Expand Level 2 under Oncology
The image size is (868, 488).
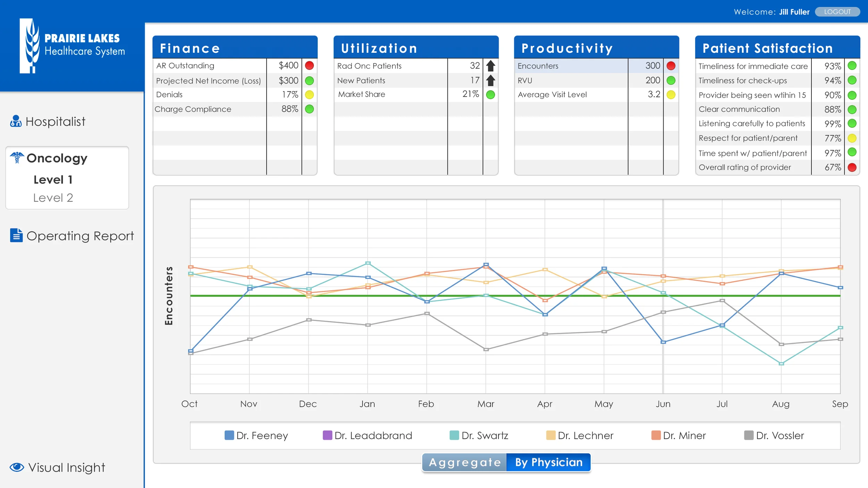pos(53,197)
